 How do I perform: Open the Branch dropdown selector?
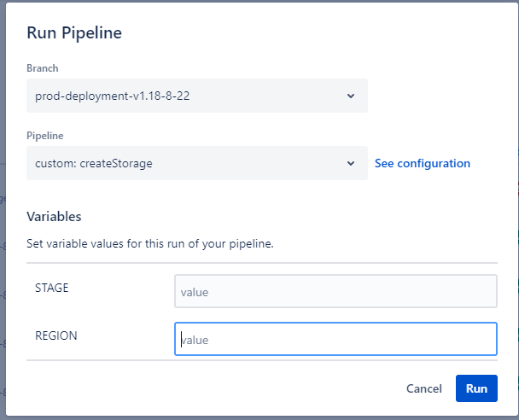(x=196, y=96)
